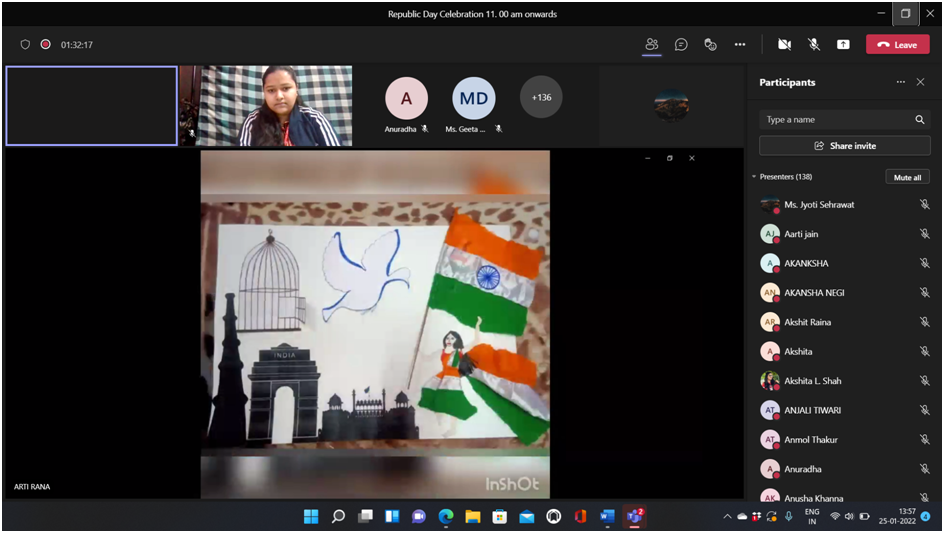Viewport: 944px width, 533px height.
Task: Click the red recording indicator icon
Action: pyautogui.click(x=45, y=45)
